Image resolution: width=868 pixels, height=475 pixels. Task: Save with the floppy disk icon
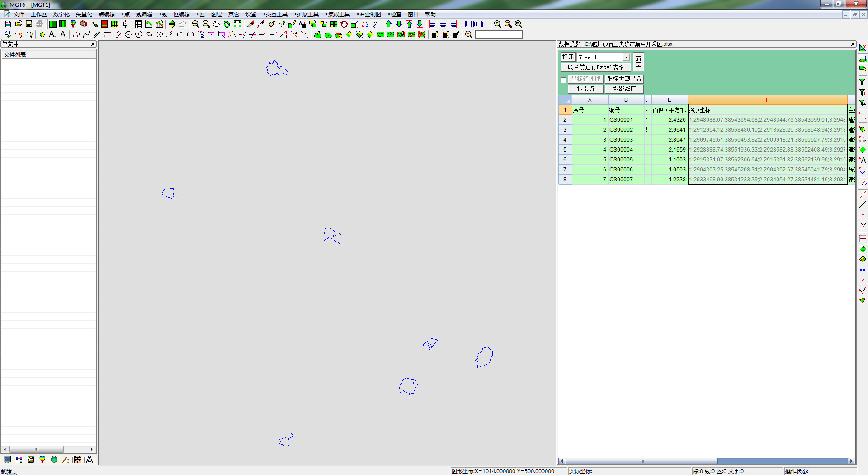29,24
